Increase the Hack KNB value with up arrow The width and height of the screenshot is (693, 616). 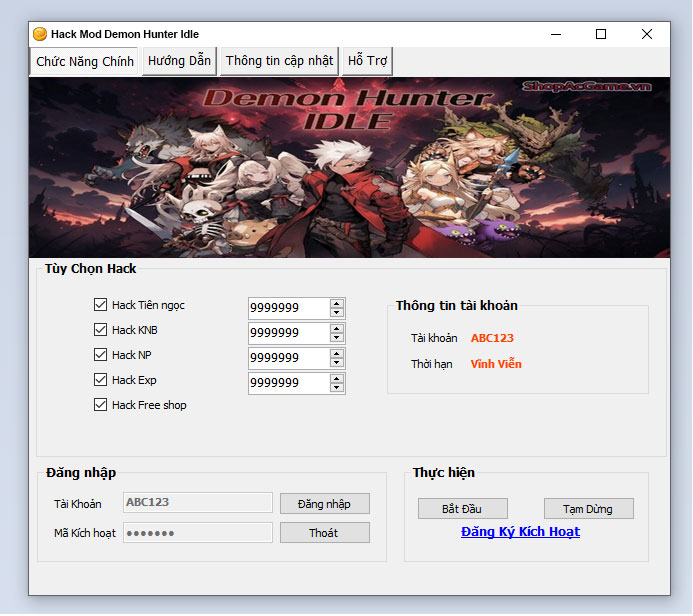(x=337, y=329)
